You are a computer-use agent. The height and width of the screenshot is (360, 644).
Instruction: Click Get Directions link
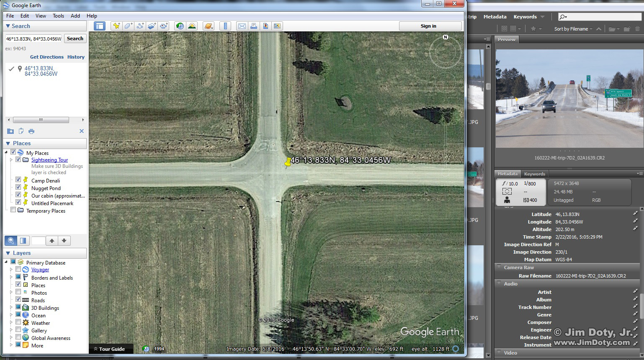pos(47,57)
